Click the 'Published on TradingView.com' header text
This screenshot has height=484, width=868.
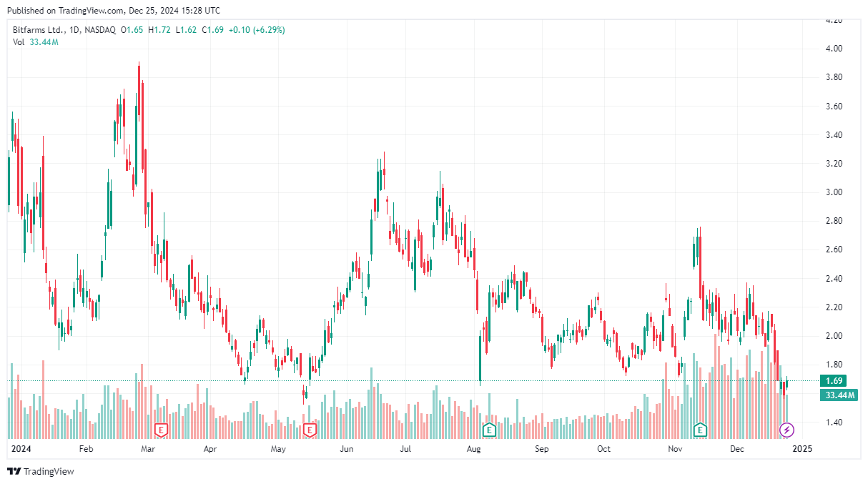[x=66, y=11]
